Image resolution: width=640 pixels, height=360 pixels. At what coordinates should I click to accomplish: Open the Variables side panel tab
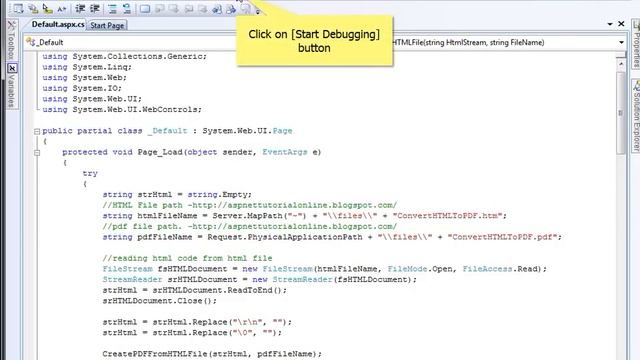(x=12, y=85)
